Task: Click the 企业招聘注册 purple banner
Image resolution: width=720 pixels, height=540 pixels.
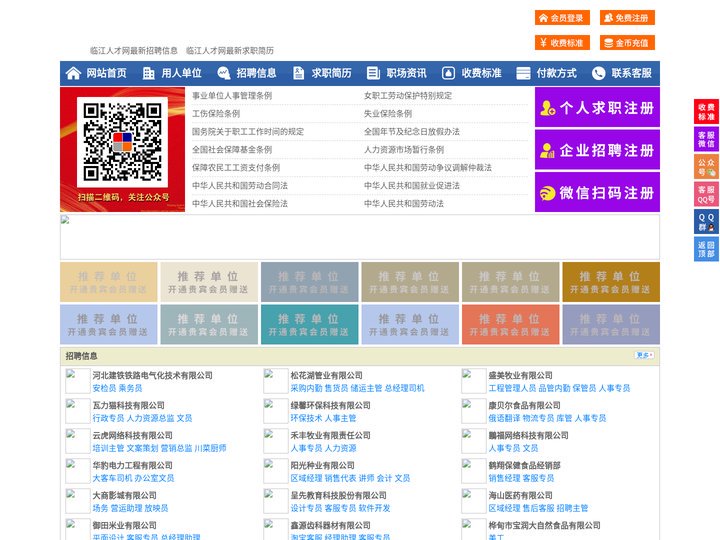Action: 597,150
